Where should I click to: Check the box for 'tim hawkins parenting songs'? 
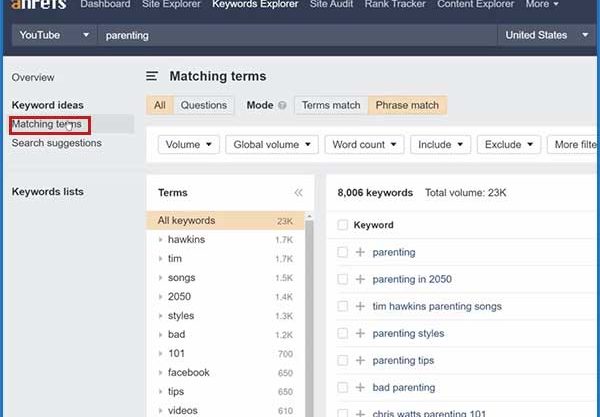[342, 306]
